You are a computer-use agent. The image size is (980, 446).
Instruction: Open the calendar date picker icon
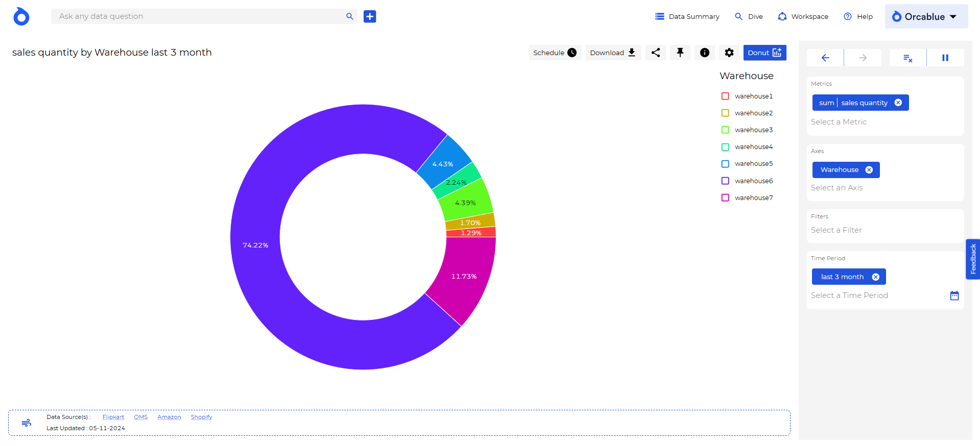954,295
